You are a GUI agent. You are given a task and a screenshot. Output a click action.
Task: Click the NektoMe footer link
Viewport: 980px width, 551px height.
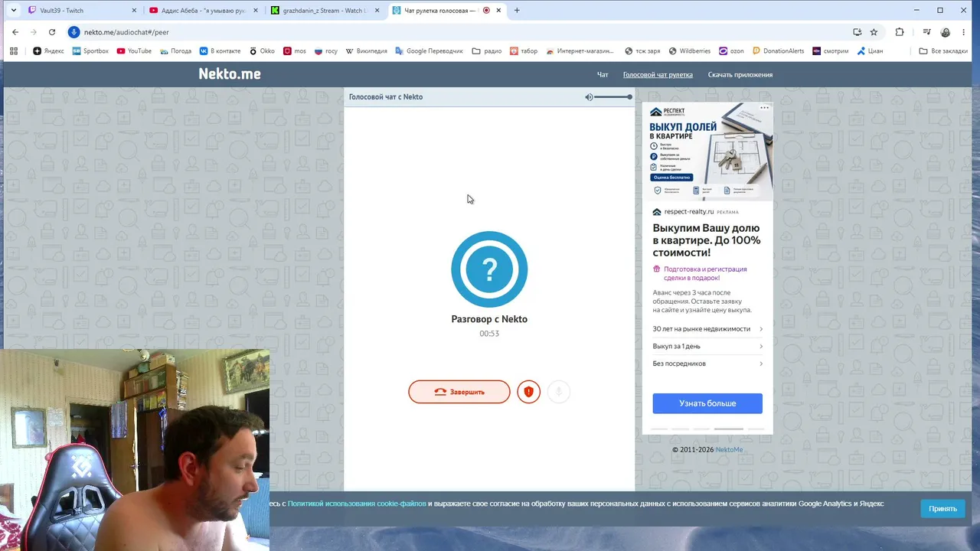(x=729, y=450)
